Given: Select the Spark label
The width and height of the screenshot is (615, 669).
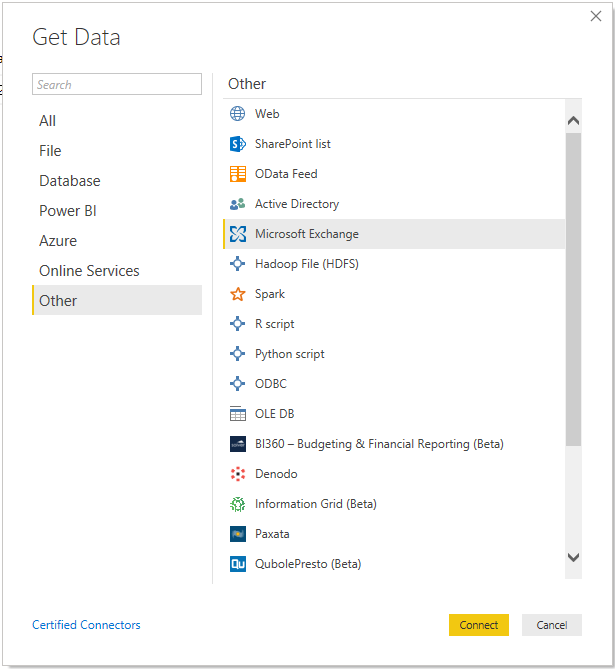Looking at the screenshot, I should point(270,294).
